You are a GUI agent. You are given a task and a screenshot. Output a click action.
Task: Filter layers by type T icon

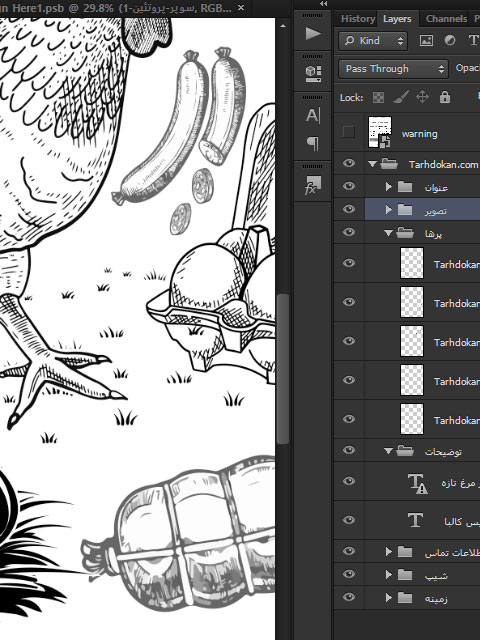pos(473,40)
